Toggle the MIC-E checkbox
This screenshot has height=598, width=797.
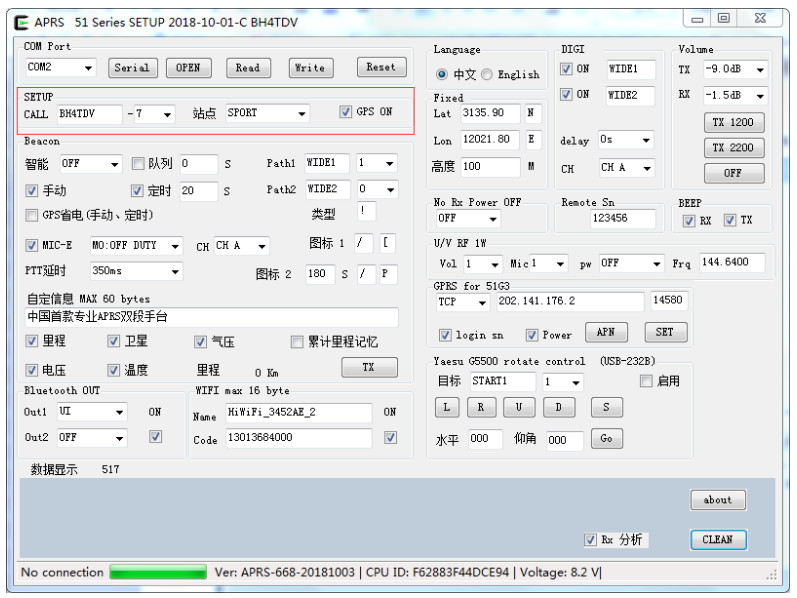(x=32, y=246)
